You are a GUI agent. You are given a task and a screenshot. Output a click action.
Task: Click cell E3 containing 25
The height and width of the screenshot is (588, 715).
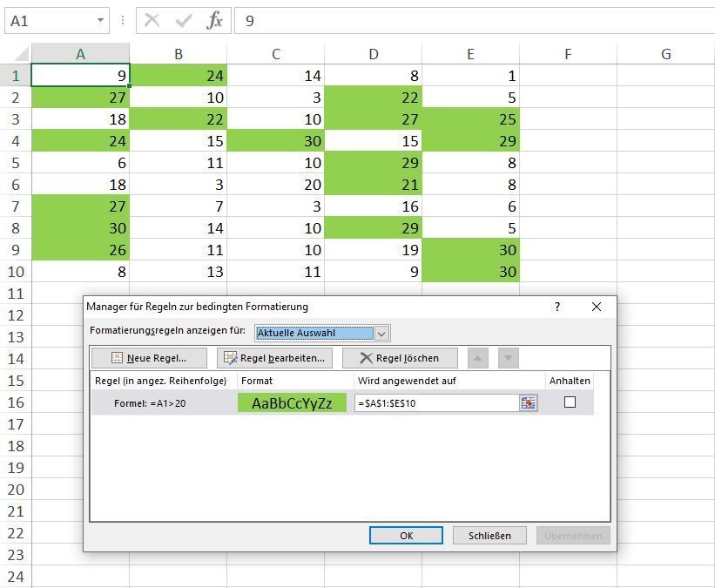click(x=470, y=118)
